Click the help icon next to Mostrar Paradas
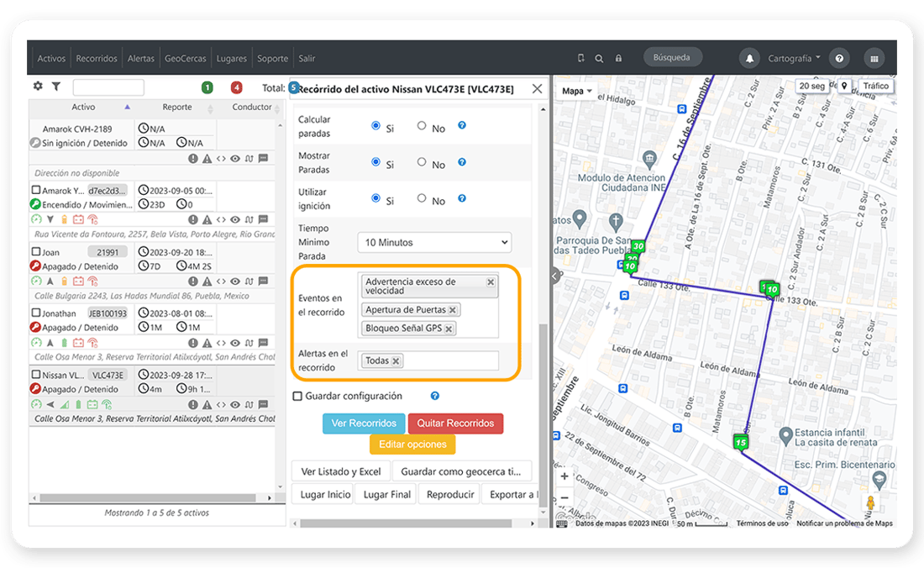Screen dimensions: 924x568 click(x=462, y=161)
